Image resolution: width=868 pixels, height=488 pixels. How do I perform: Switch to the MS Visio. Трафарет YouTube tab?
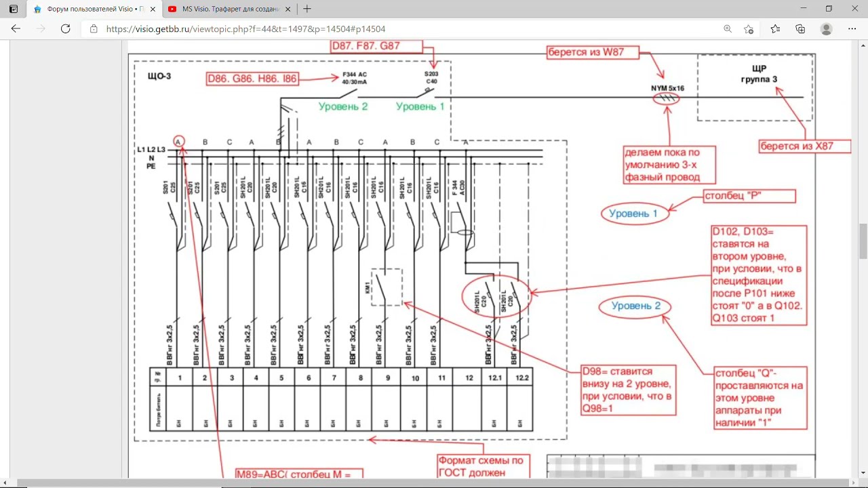click(229, 9)
